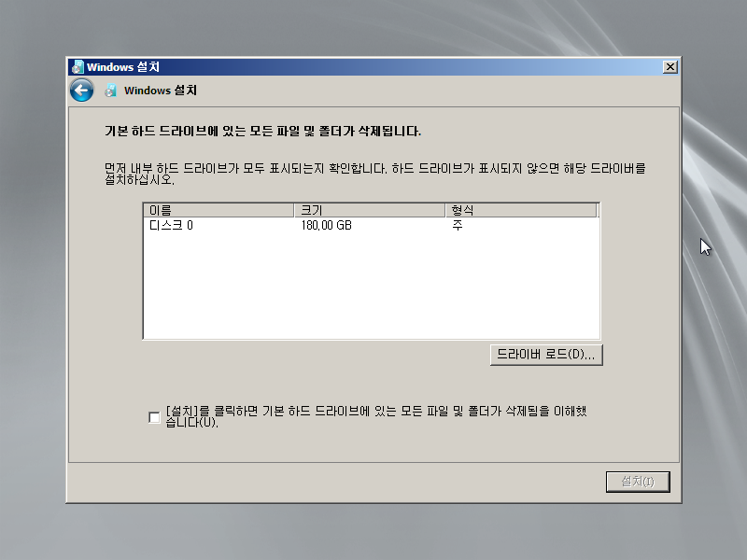Sort by the 이름 column header
Image resolution: width=747 pixels, height=560 pixels.
[x=218, y=210]
